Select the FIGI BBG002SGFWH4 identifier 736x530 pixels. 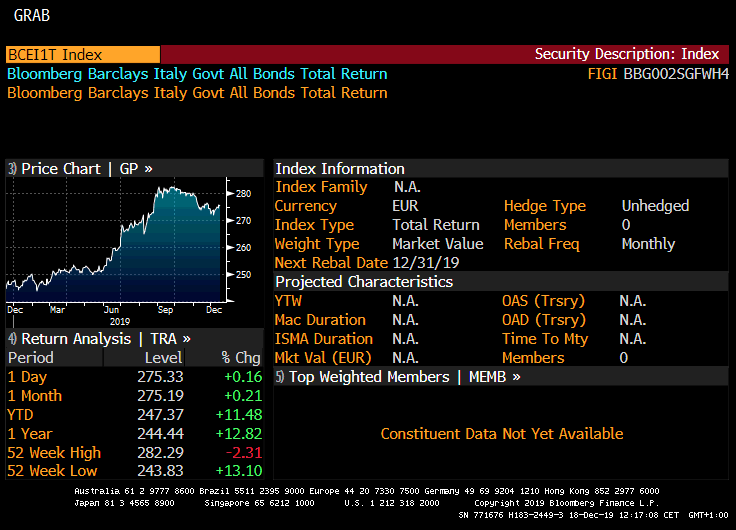[658, 74]
